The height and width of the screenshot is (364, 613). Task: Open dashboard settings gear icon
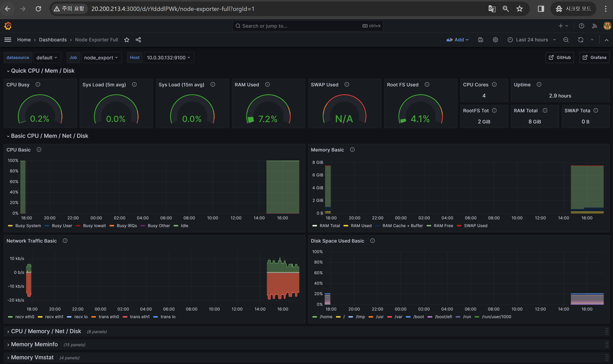(x=495, y=40)
